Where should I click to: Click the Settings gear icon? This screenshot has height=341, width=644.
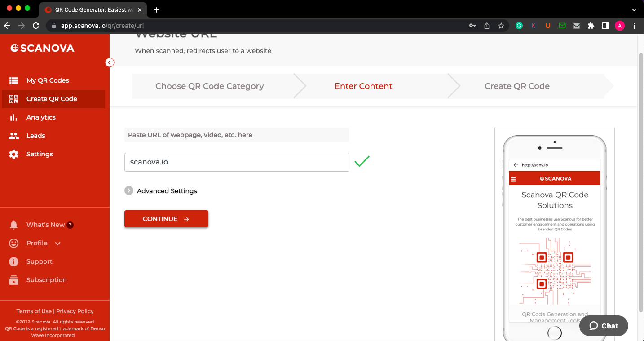14,154
